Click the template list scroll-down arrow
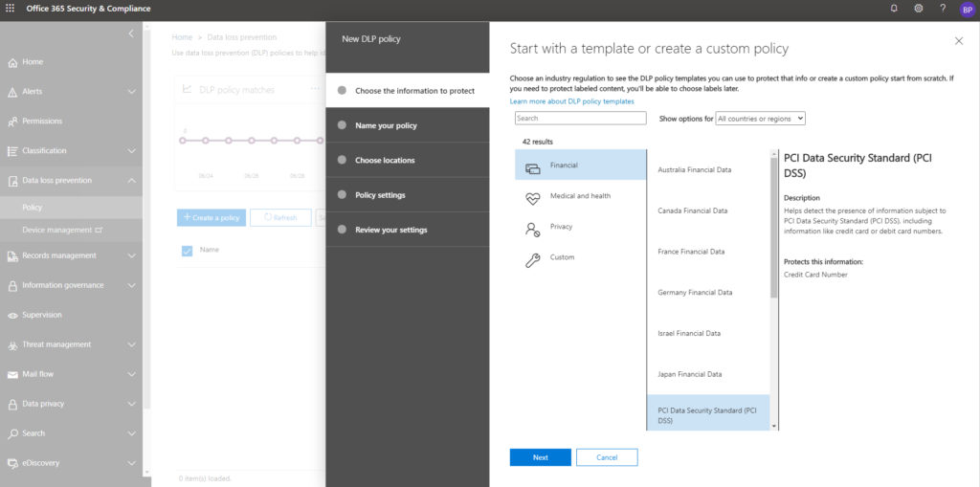The height and width of the screenshot is (487, 980). (775, 427)
